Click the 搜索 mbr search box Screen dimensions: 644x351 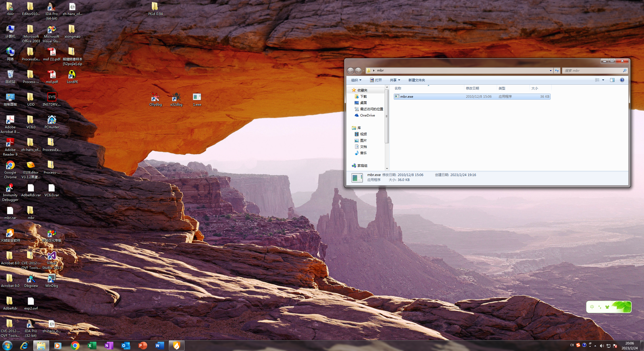pyautogui.click(x=592, y=70)
